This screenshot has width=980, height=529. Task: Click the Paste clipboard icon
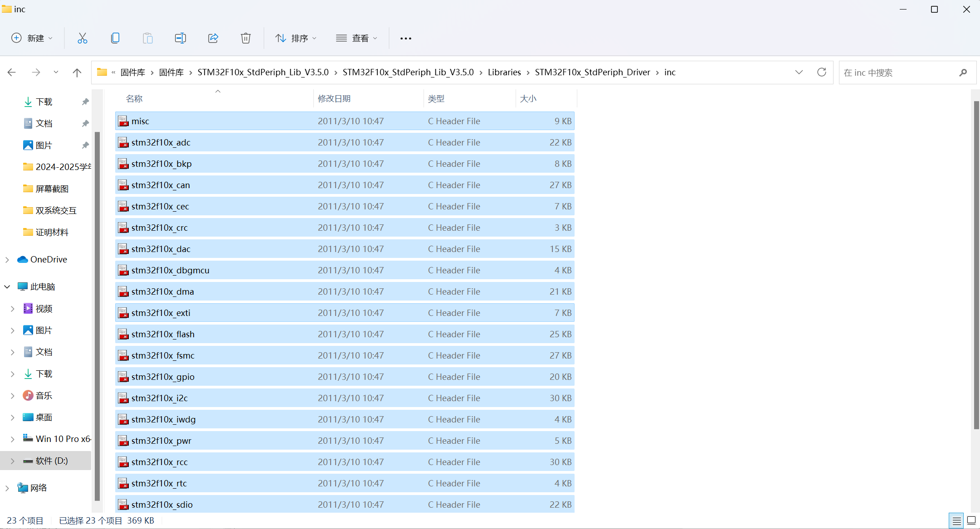point(148,38)
